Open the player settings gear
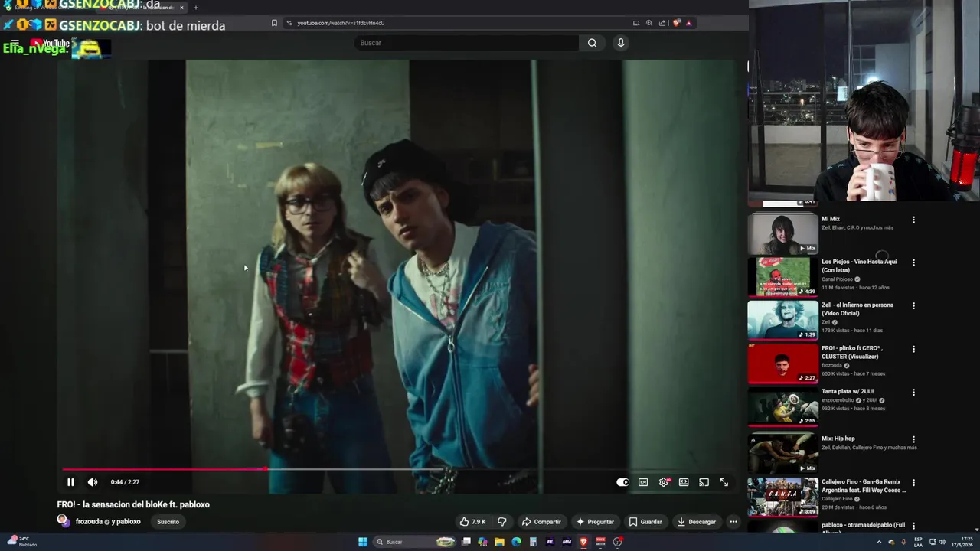980x551 pixels. pos(664,482)
